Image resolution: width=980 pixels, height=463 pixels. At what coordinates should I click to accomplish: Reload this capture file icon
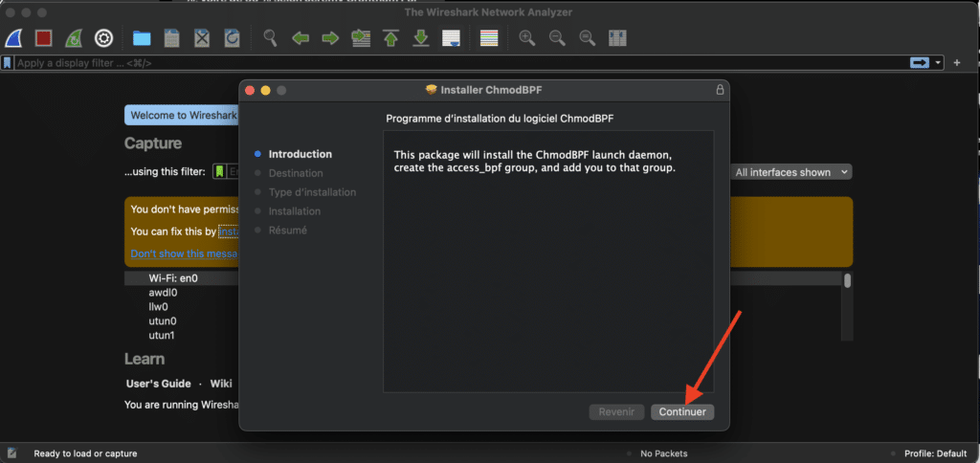click(232, 38)
